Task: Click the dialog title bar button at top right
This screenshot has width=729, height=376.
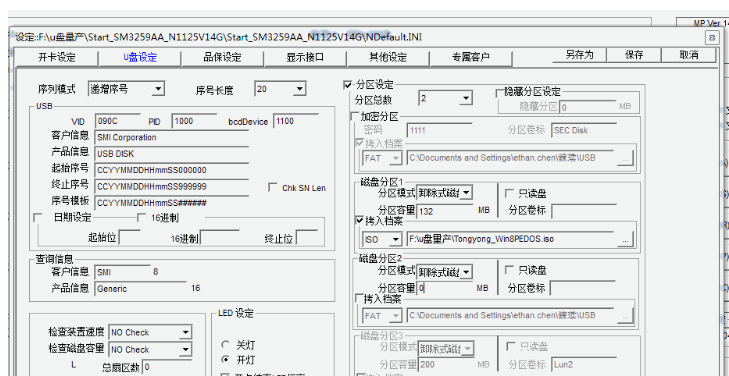Action: 711,38
